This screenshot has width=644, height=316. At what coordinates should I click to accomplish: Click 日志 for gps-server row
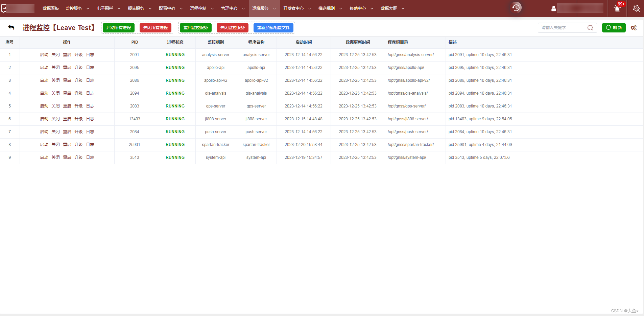pos(90,106)
